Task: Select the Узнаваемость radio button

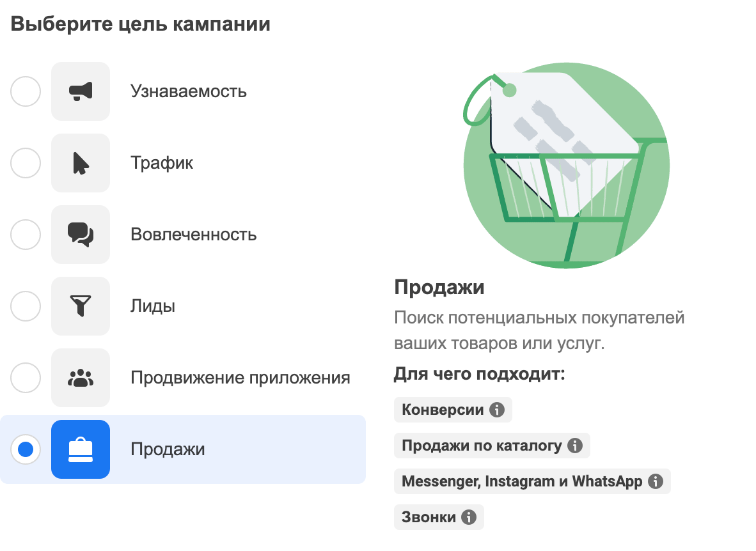Action: [x=26, y=91]
